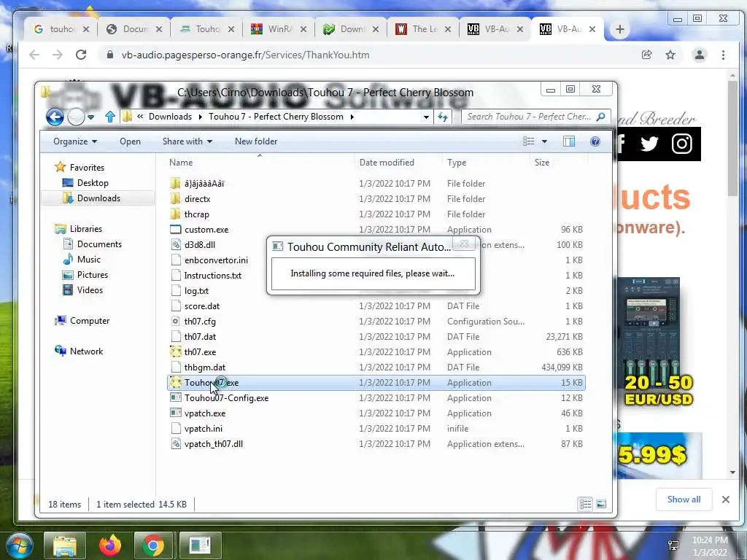Select the vpatch.ini file

tap(204, 429)
